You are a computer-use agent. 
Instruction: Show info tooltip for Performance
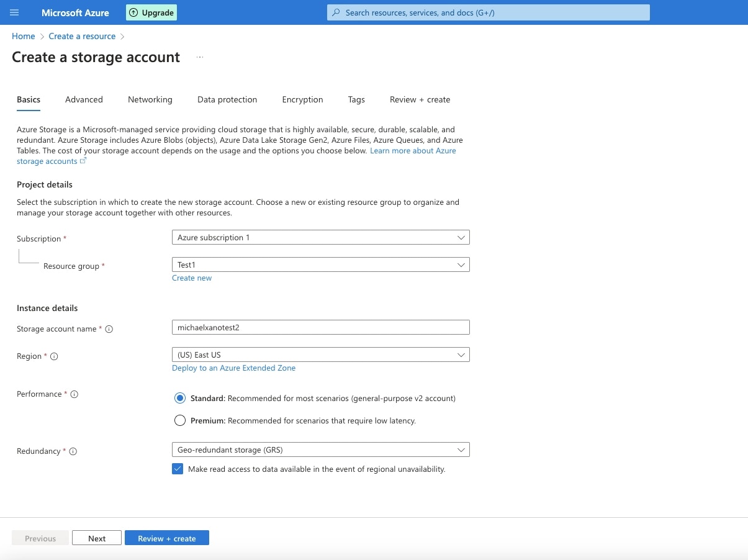click(74, 394)
